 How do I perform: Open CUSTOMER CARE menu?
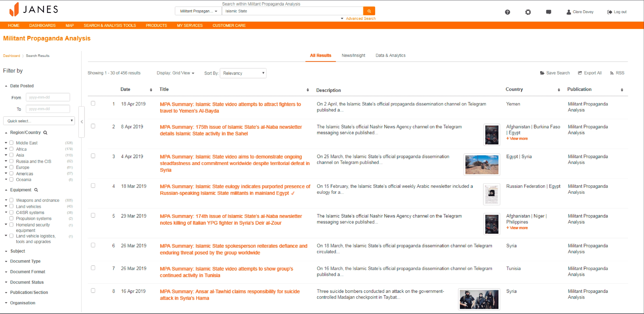tap(229, 25)
